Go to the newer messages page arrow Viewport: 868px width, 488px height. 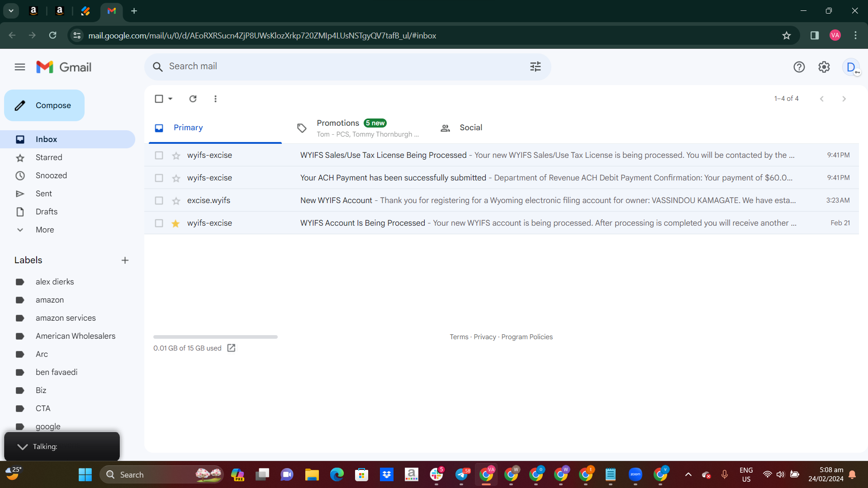822,99
